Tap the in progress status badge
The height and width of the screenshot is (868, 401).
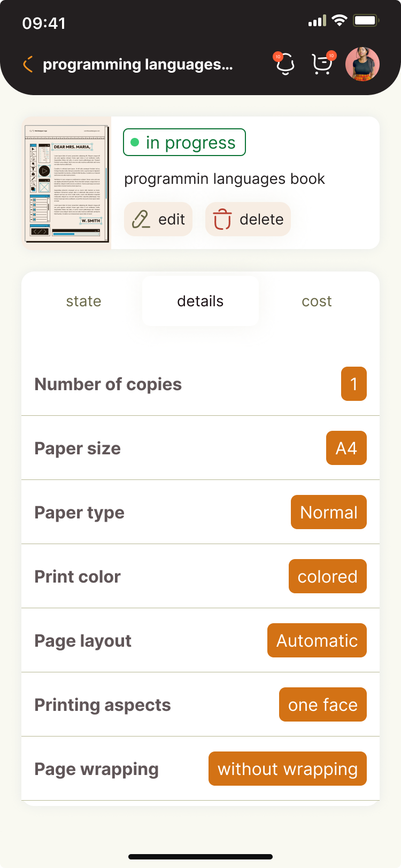(x=184, y=142)
